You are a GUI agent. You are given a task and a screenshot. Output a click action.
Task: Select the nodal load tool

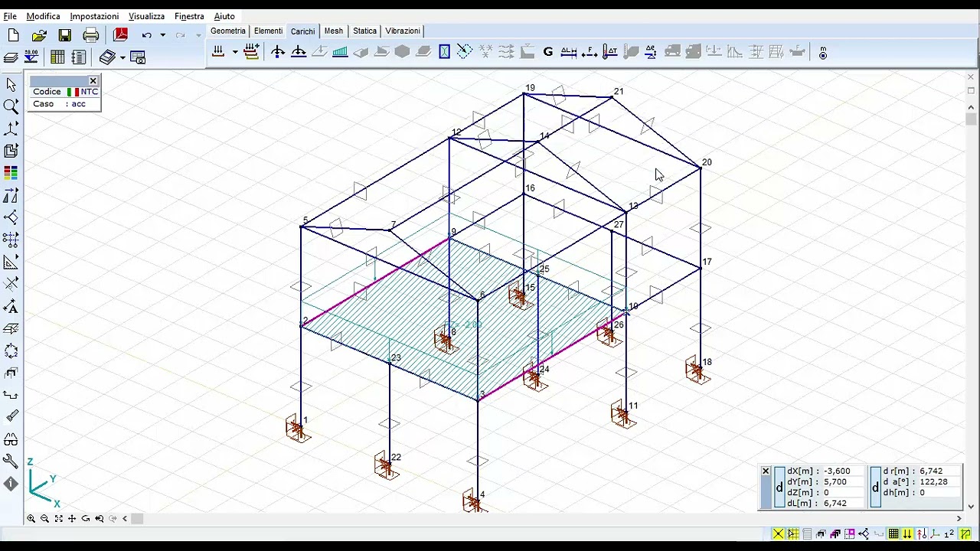pyautogui.click(x=278, y=52)
